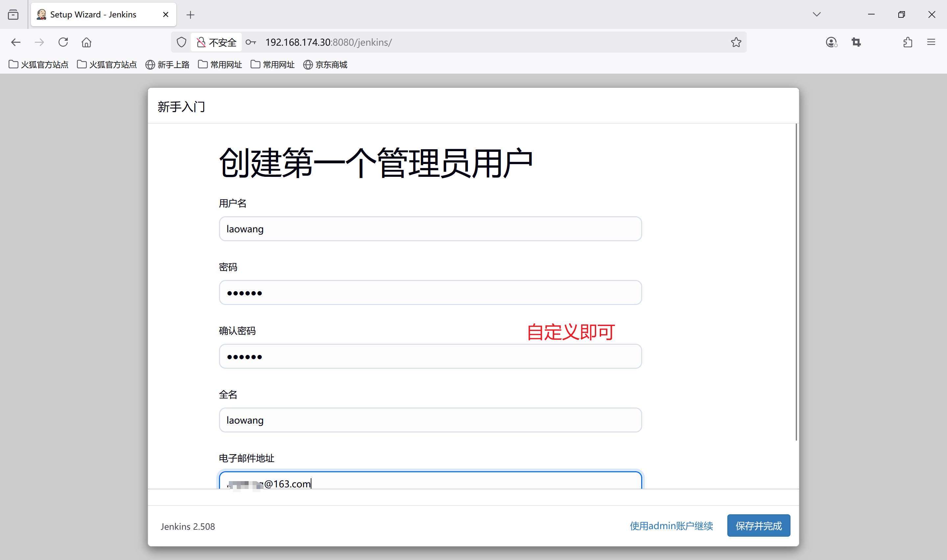Reload the Jenkins page
Viewport: 947px width, 560px height.
pyautogui.click(x=63, y=42)
